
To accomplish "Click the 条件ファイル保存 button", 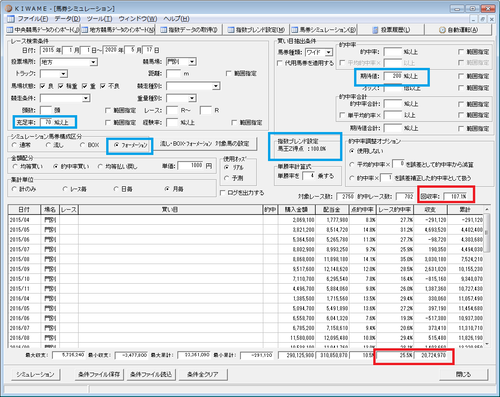I will [x=99, y=375].
